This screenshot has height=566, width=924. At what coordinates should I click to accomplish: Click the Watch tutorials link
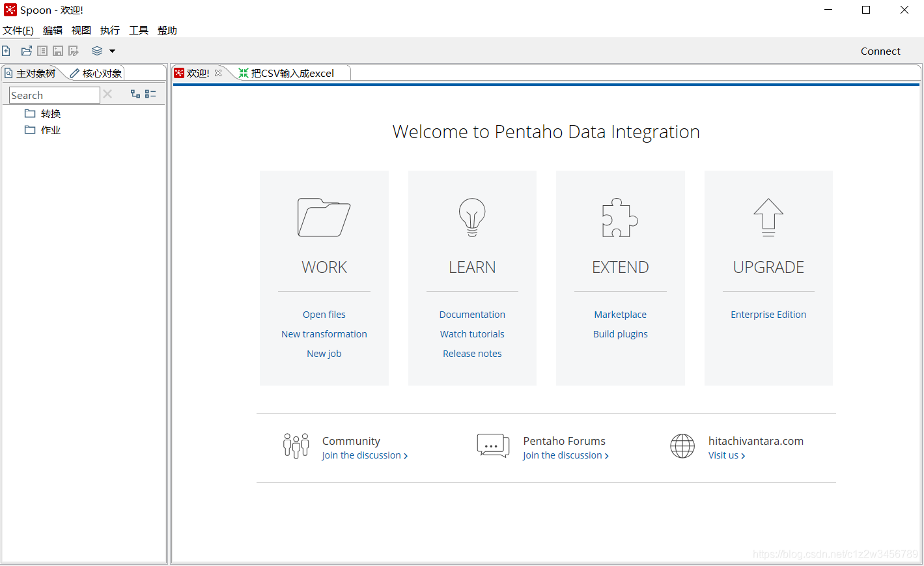click(x=472, y=334)
